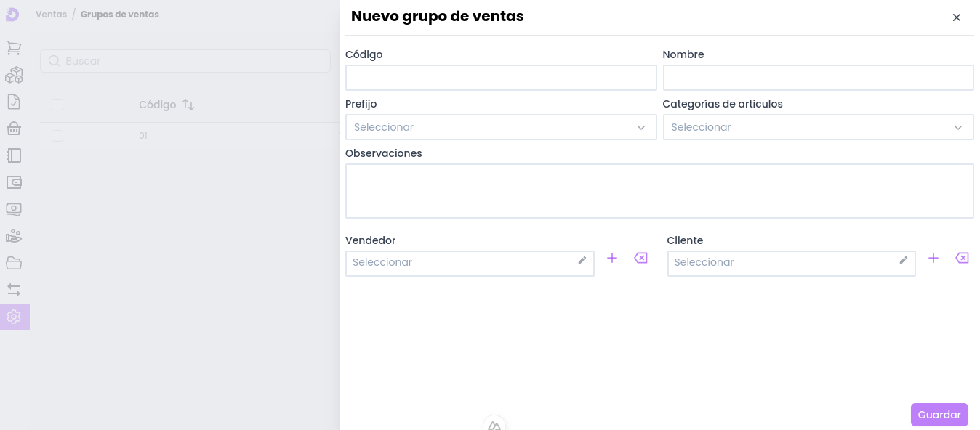Sort by the Código column arrows
The width and height of the screenshot is (980, 430).
pos(188,105)
